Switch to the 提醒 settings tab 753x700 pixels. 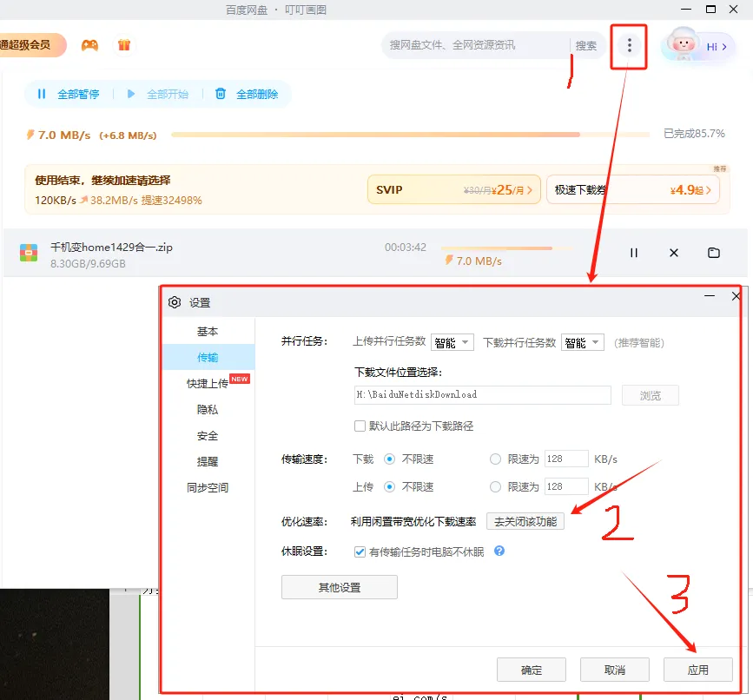click(208, 461)
